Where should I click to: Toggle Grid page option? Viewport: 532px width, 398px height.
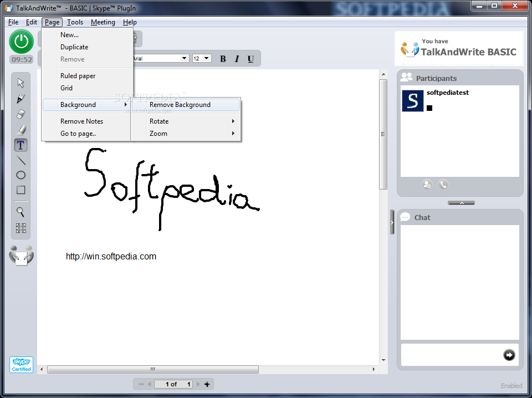[x=88, y=88]
